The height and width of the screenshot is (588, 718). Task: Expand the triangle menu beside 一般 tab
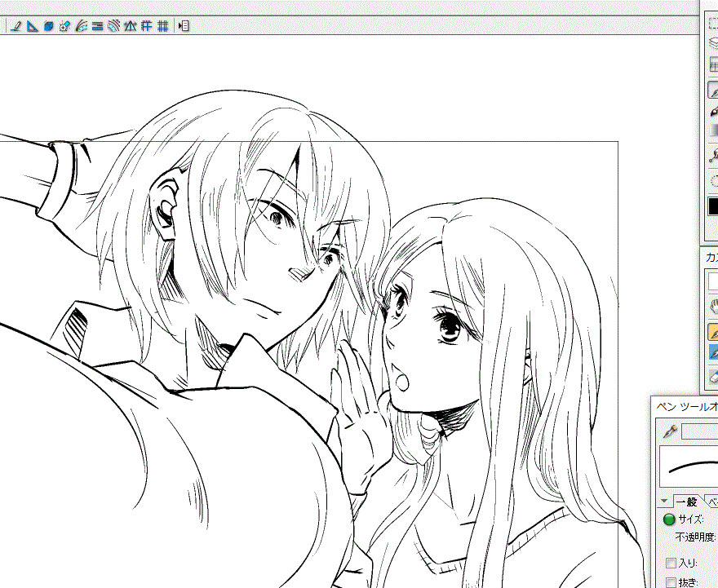[x=664, y=501]
